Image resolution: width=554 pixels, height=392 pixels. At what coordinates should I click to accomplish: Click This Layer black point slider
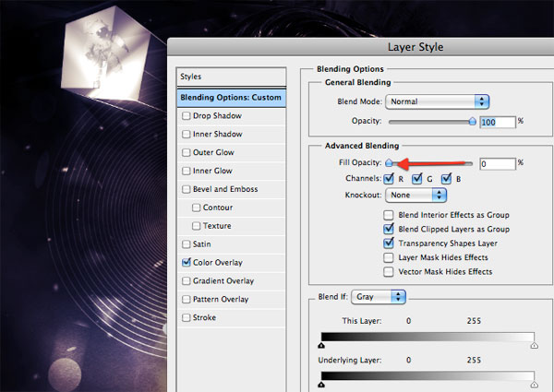point(321,346)
